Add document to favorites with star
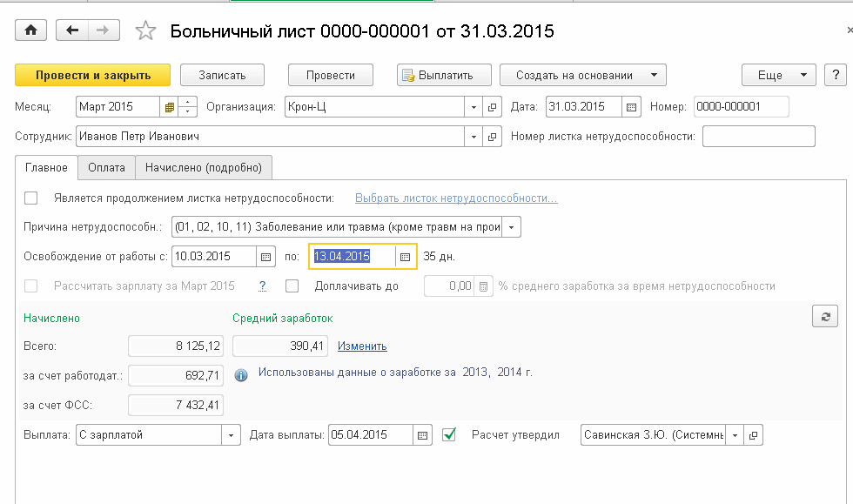Image resolution: width=853 pixels, height=504 pixels. (x=145, y=31)
